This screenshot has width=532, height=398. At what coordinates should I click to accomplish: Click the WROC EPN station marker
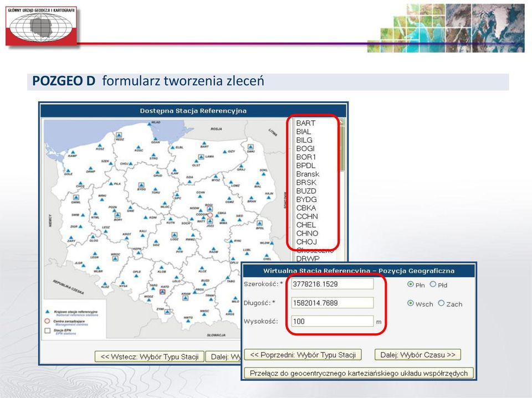(x=115, y=258)
